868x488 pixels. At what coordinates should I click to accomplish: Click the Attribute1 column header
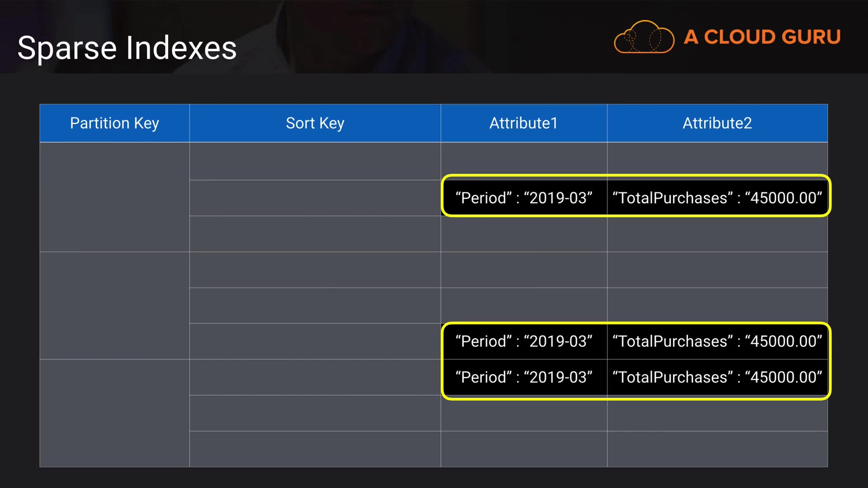coord(524,123)
